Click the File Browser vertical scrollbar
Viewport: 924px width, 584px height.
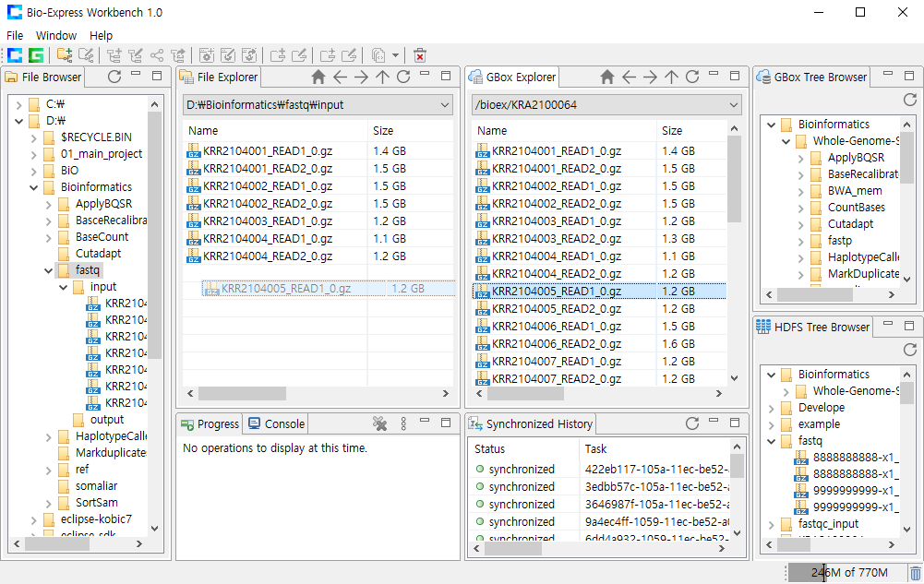[154, 235]
